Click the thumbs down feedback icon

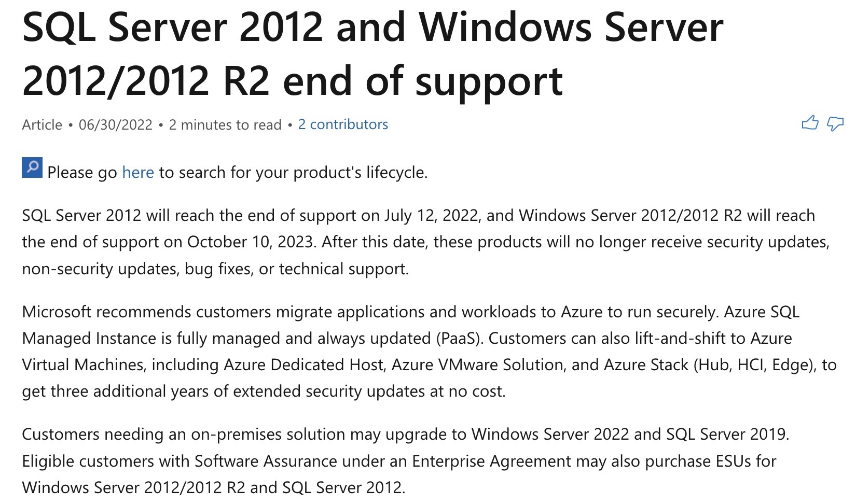(835, 124)
